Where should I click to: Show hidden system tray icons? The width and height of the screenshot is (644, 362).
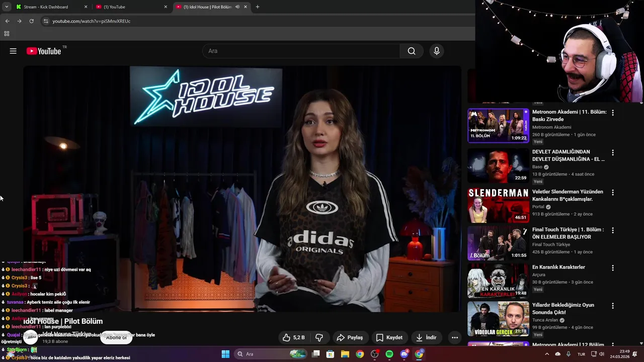point(547,354)
